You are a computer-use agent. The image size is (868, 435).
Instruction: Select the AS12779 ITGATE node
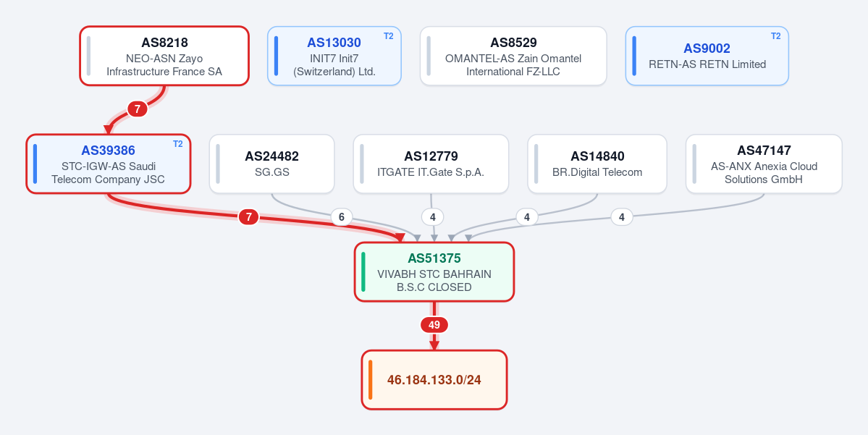click(431, 164)
